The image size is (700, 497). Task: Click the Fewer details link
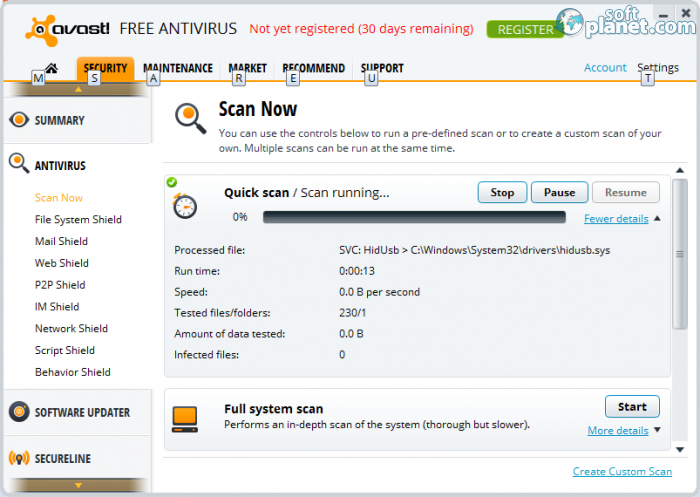click(616, 218)
